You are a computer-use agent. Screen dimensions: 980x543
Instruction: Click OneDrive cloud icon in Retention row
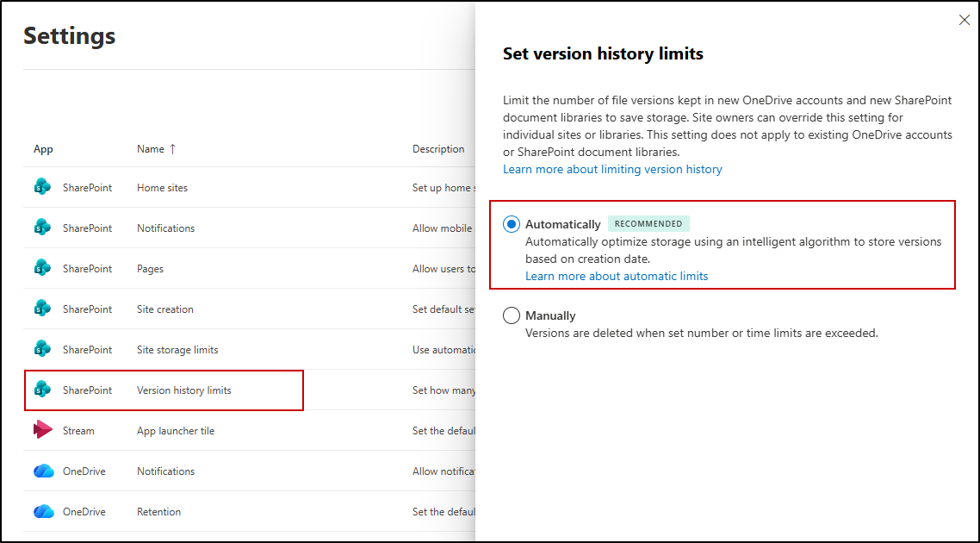point(44,511)
